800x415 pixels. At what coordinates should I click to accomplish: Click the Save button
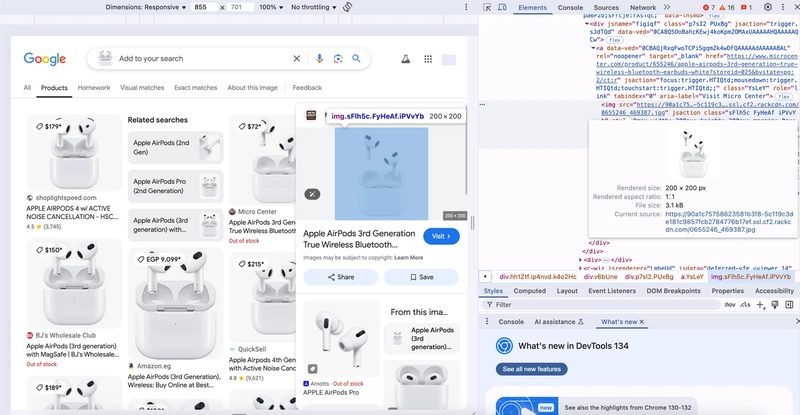[421, 277]
